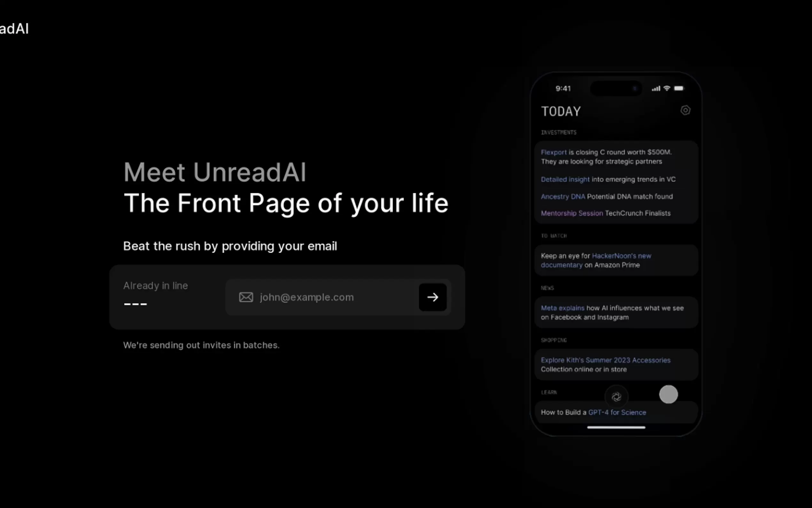Click the Meta explains news link
The width and height of the screenshot is (812, 508).
tap(563, 308)
